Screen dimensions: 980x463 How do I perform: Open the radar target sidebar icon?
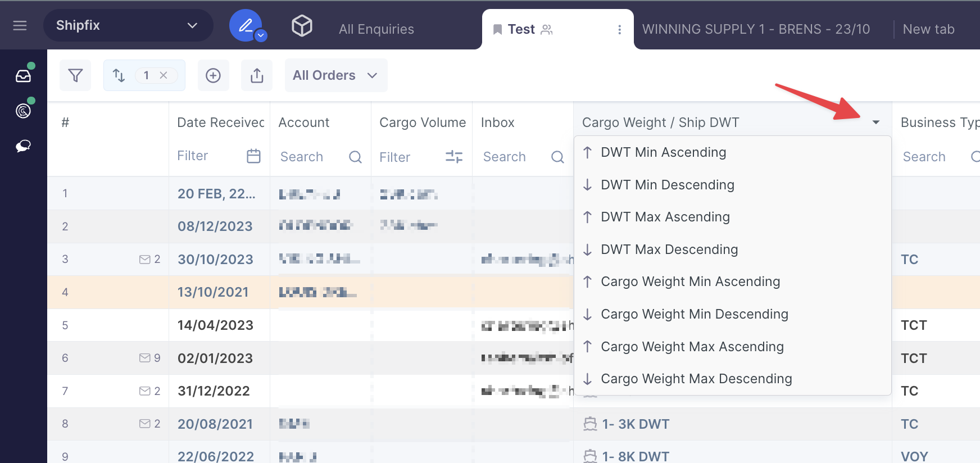tap(23, 111)
